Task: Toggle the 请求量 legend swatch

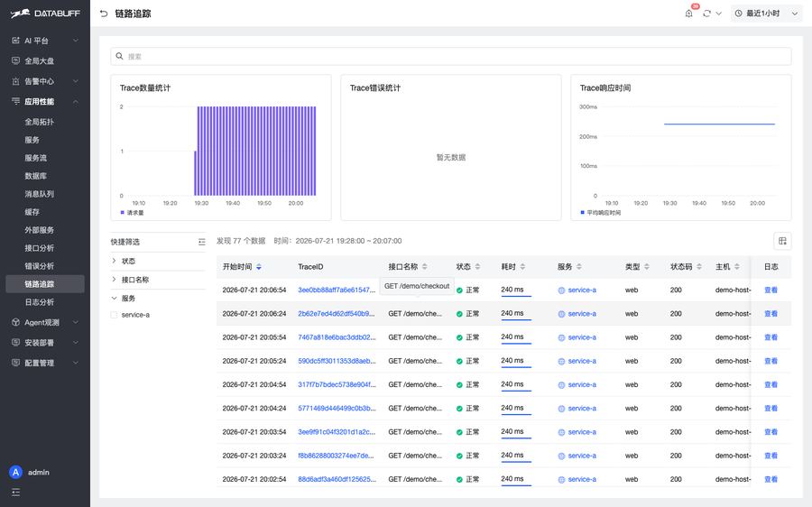Action: 122,212
